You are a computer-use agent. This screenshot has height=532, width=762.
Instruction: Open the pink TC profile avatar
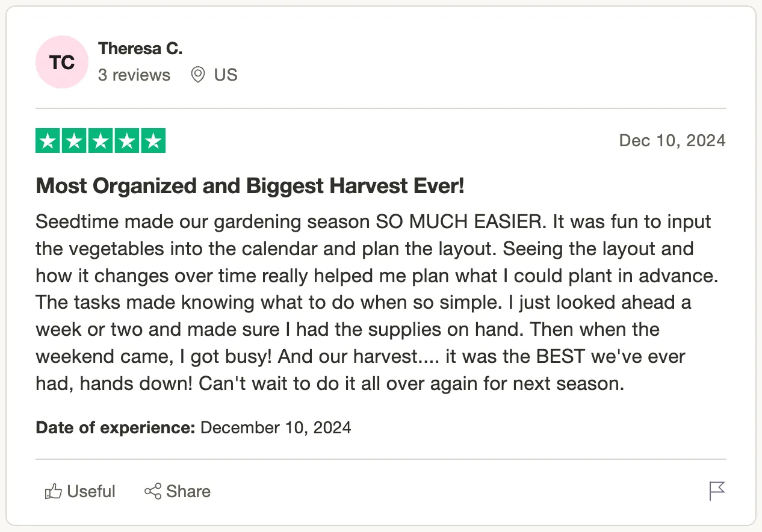(x=62, y=62)
